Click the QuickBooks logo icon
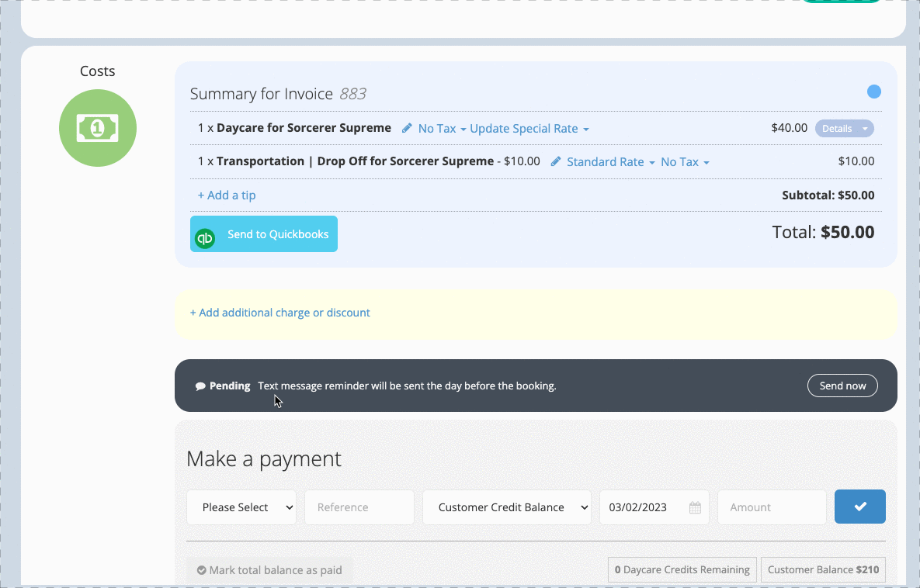 click(x=205, y=239)
